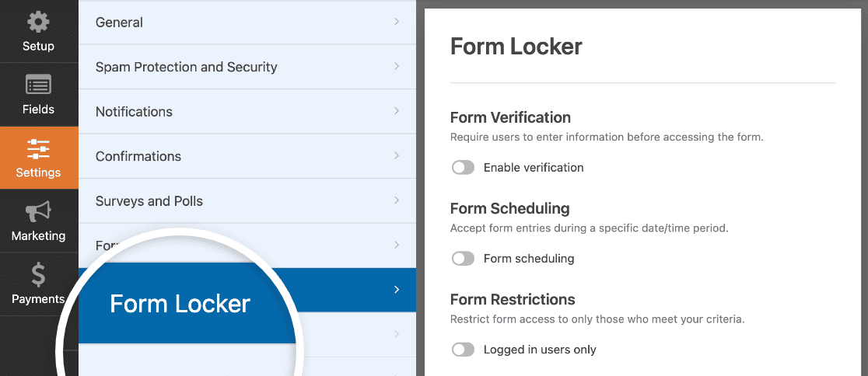This screenshot has height=376, width=868.
Task: Click the Enable verification label text
Action: click(534, 167)
